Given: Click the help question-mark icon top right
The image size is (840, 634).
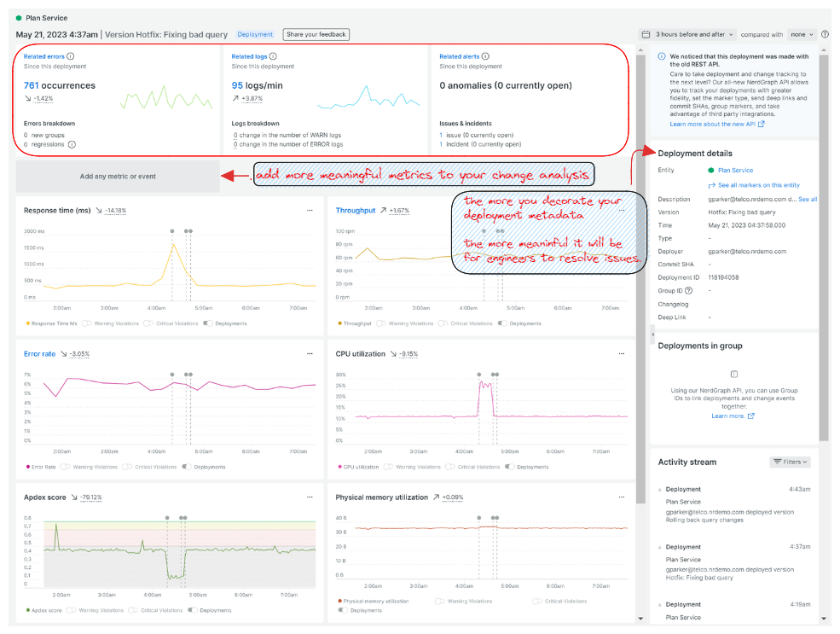Looking at the screenshot, I should point(824,34).
